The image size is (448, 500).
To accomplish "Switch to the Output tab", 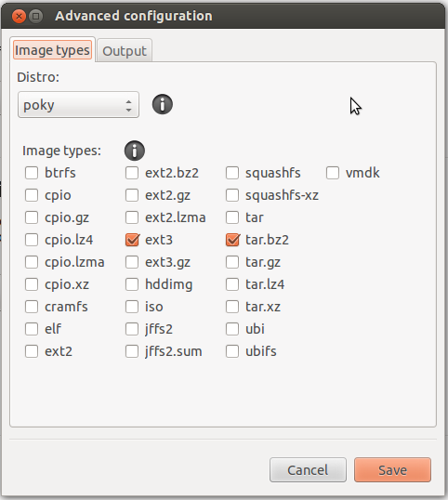I will pos(125,51).
